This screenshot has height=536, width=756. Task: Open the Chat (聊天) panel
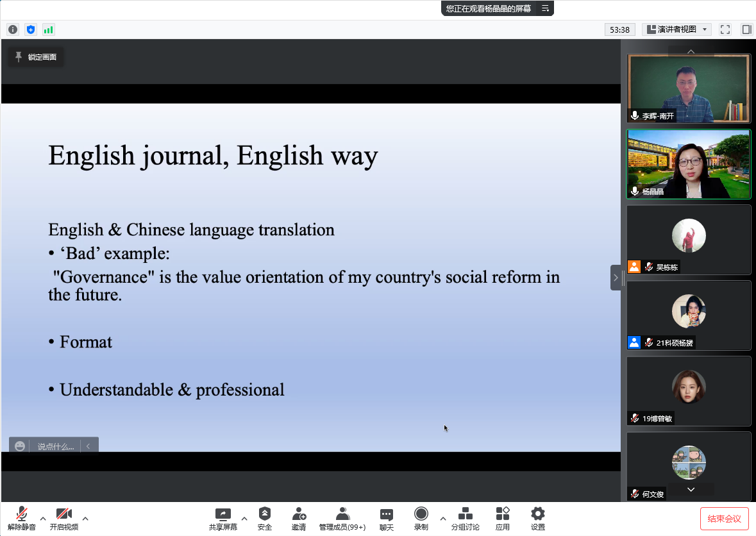[386, 517]
